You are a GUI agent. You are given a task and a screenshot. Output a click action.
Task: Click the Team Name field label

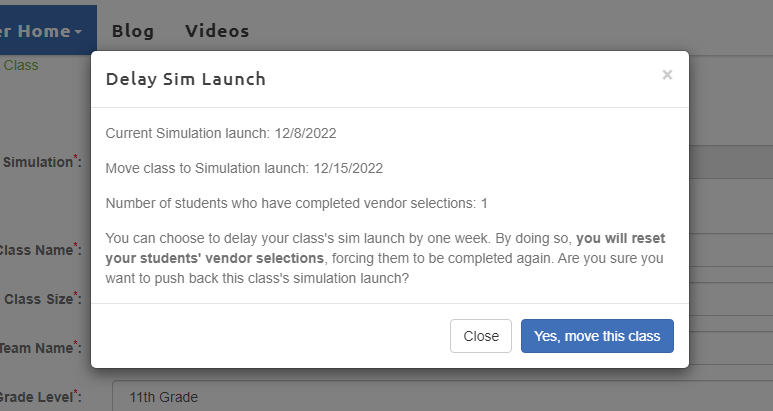tap(39, 347)
